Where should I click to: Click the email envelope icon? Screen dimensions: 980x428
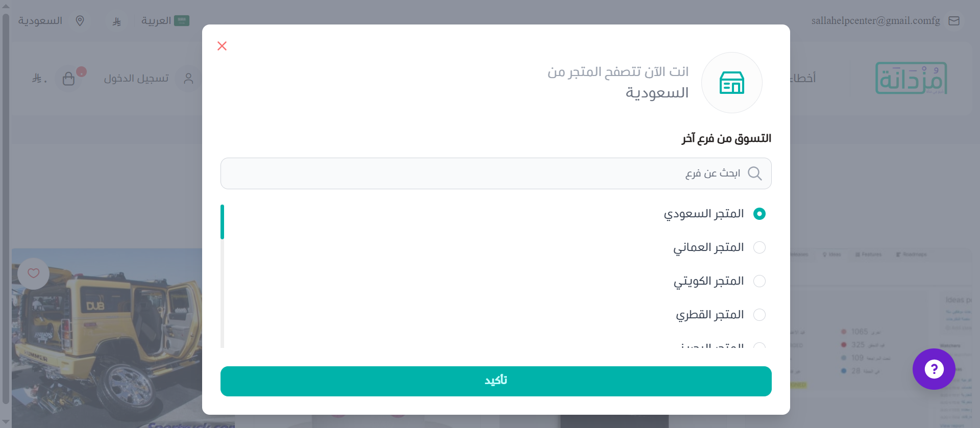tap(954, 21)
